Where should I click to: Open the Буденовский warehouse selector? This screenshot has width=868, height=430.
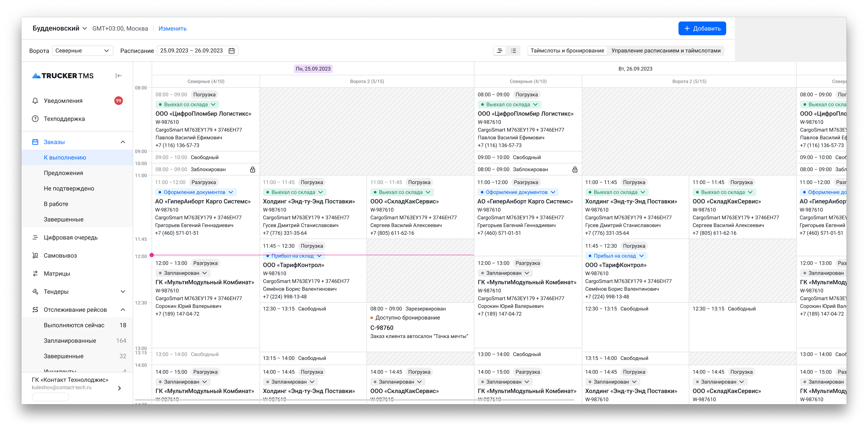click(x=60, y=28)
